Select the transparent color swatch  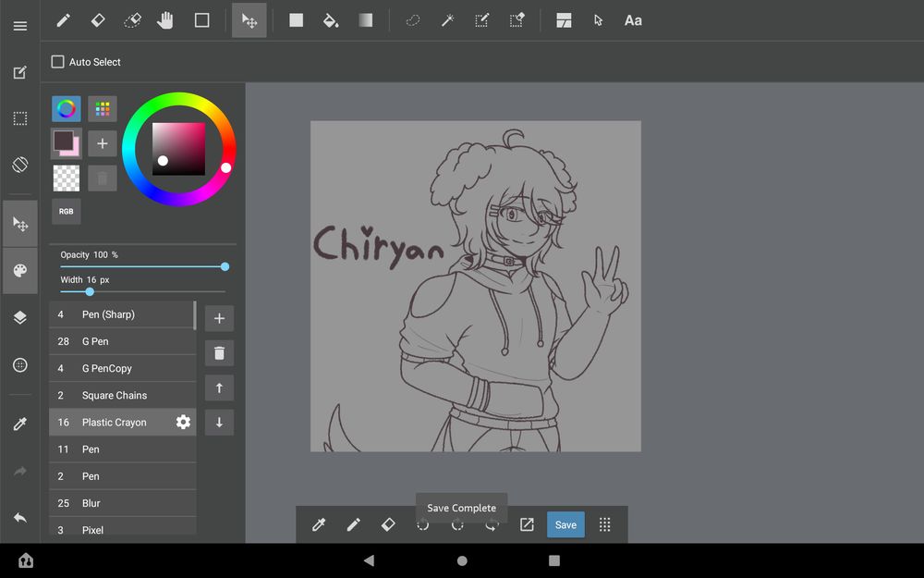coord(66,178)
